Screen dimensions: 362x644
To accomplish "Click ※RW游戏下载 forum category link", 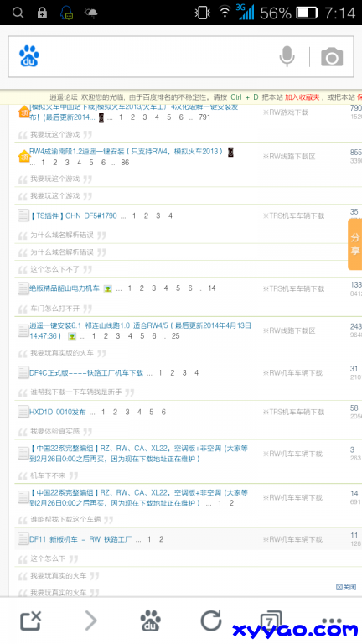I will click(286, 112).
